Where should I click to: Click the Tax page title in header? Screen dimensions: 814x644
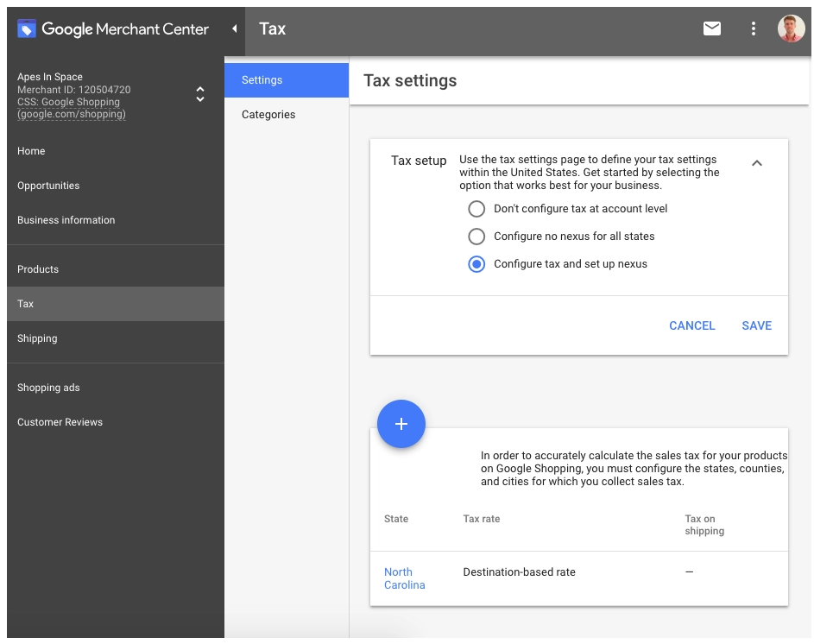[x=272, y=28]
